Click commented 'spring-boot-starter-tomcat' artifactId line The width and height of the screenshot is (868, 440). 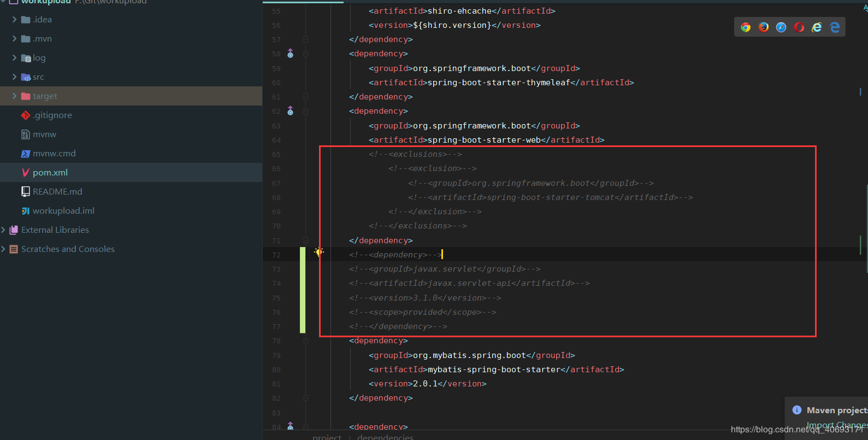click(551, 197)
